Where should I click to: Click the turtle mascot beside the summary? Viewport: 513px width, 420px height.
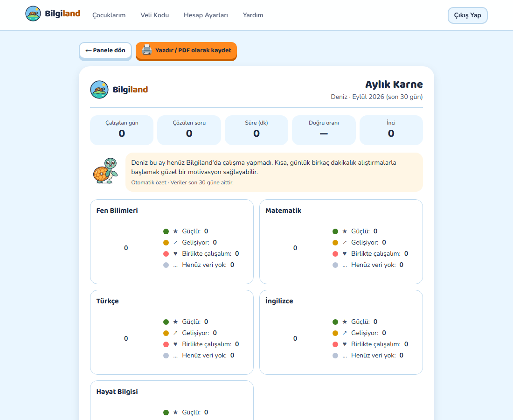(x=105, y=171)
